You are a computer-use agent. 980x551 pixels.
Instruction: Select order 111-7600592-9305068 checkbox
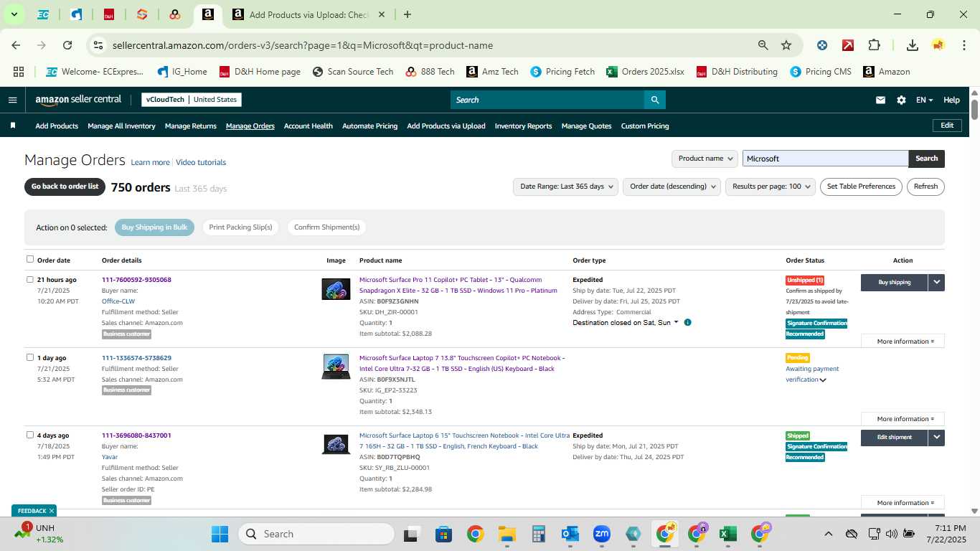pos(30,279)
